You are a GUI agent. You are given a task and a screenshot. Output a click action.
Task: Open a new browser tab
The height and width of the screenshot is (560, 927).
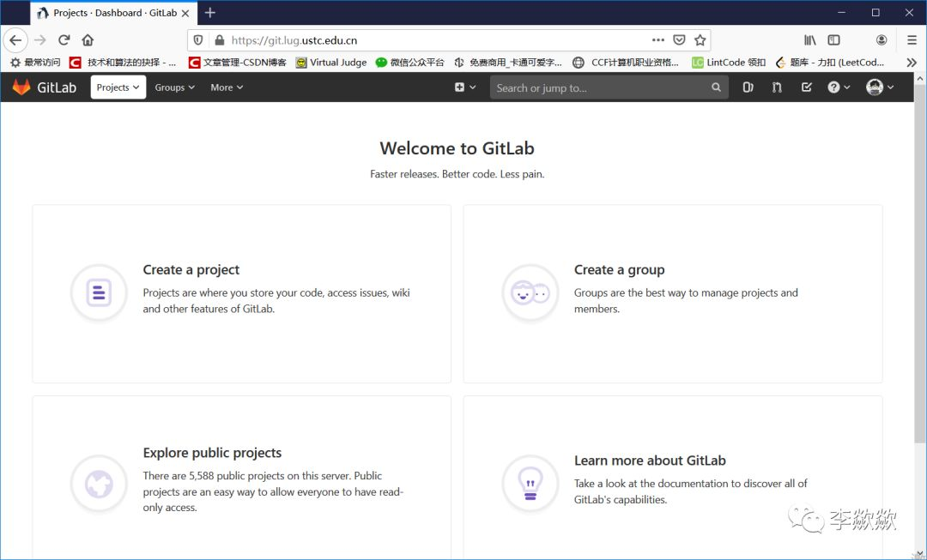tap(210, 12)
